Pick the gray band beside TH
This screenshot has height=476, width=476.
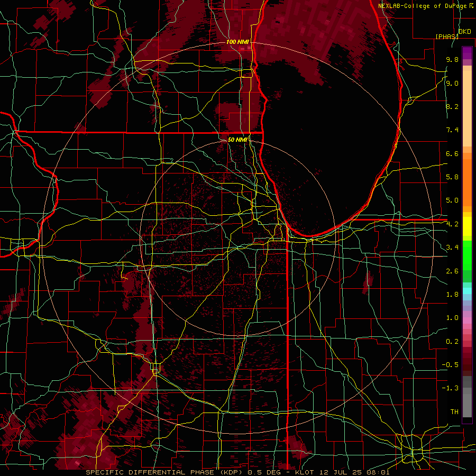pyautogui.click(x=467, y=407)
